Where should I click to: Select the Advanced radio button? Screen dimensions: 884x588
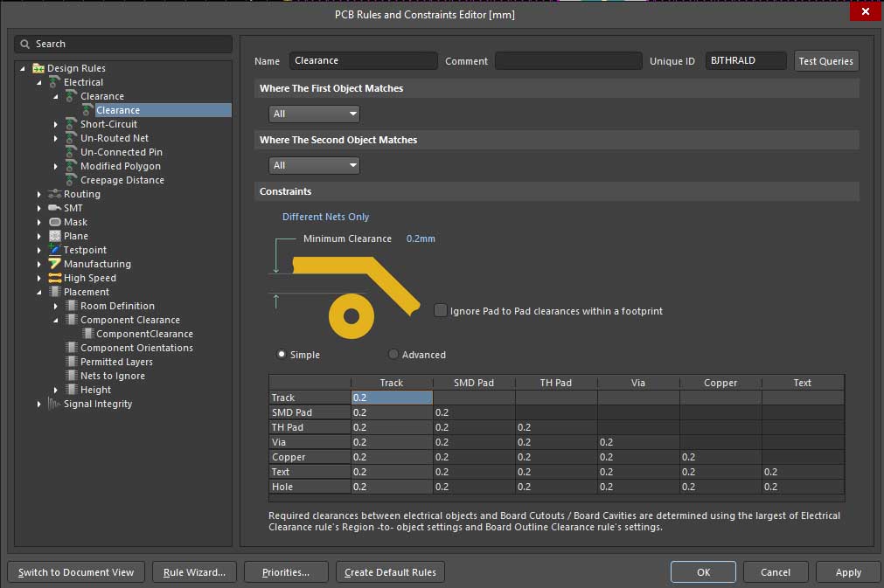[x=393, y=355]
